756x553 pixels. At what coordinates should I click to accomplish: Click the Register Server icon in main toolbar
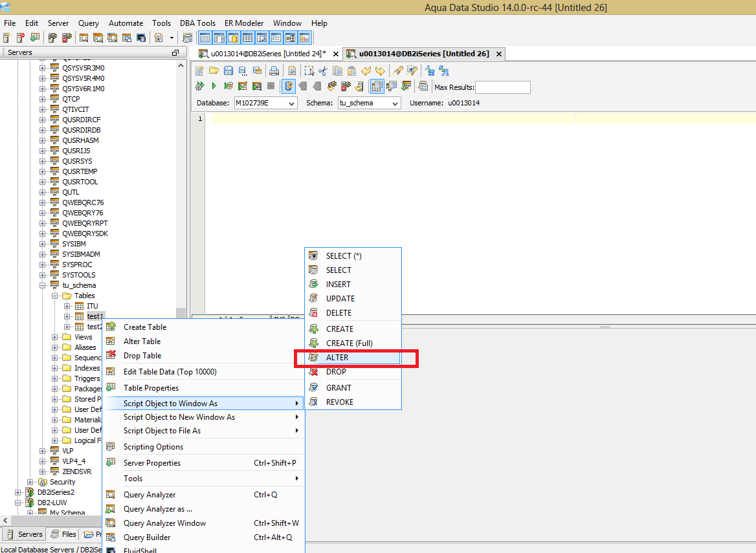[x=6, y=38]
